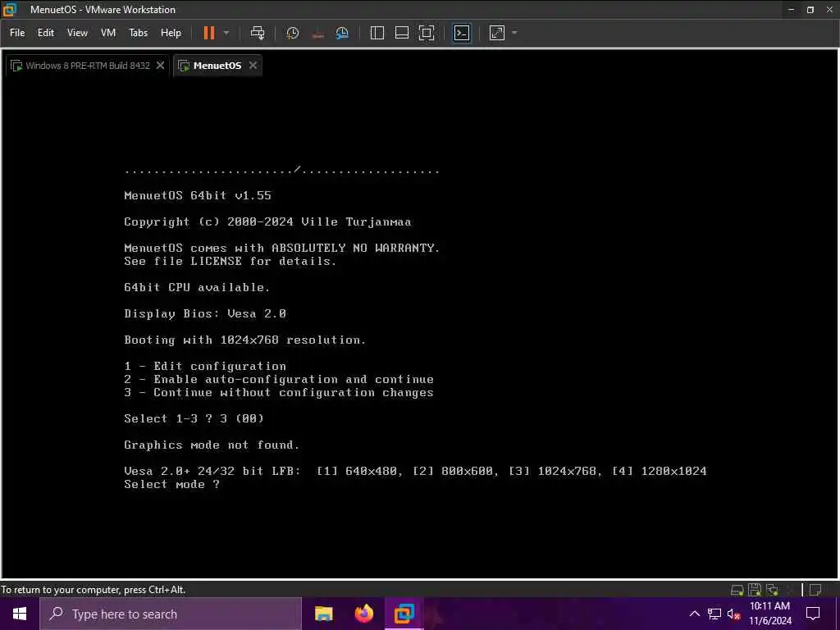
Task: Enter full screen mode icon
Action: (x=427, y=33)
